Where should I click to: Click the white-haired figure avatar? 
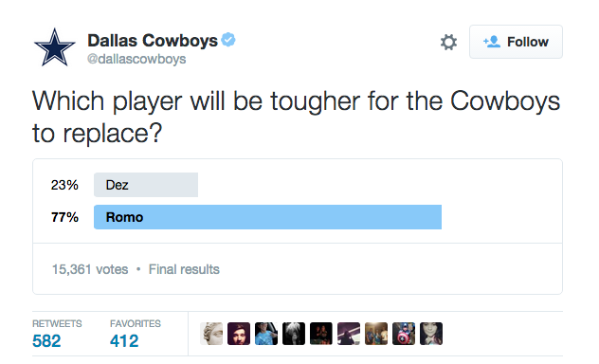[x=294, y=334]
